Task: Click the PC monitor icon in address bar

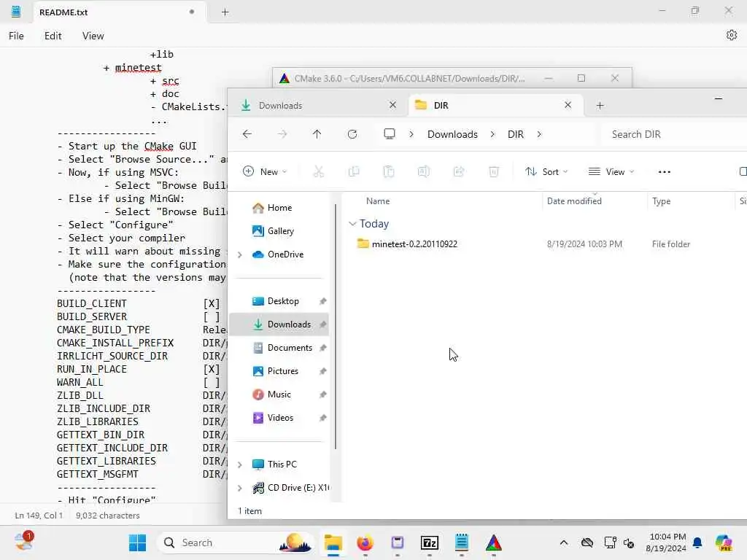Action: [390, 134]
